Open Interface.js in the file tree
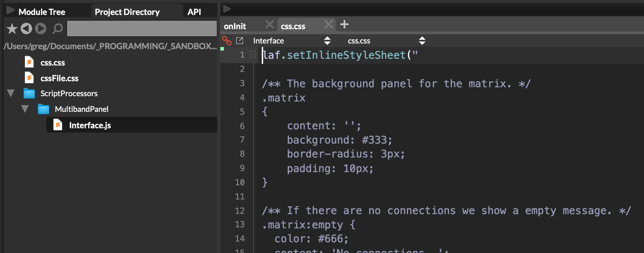Image resolution: width=644 pixels, height=253 pixels. [x=90, y=125]
